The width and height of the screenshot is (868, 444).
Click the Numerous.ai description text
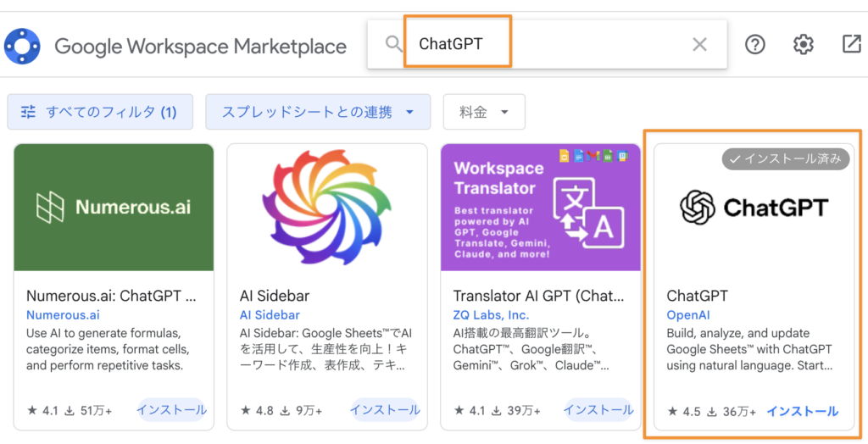108,349
